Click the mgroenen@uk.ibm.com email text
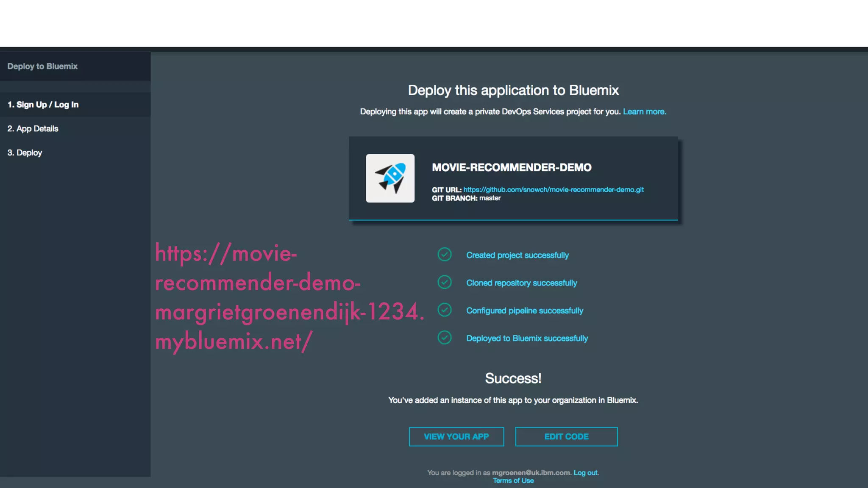This screenshot has width=868, height=488. point(531,473)
